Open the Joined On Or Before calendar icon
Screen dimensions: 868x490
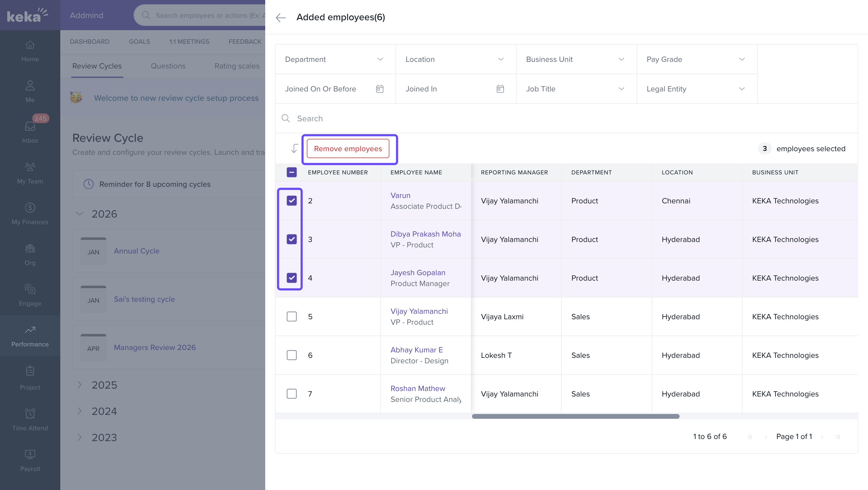[379, 89]
